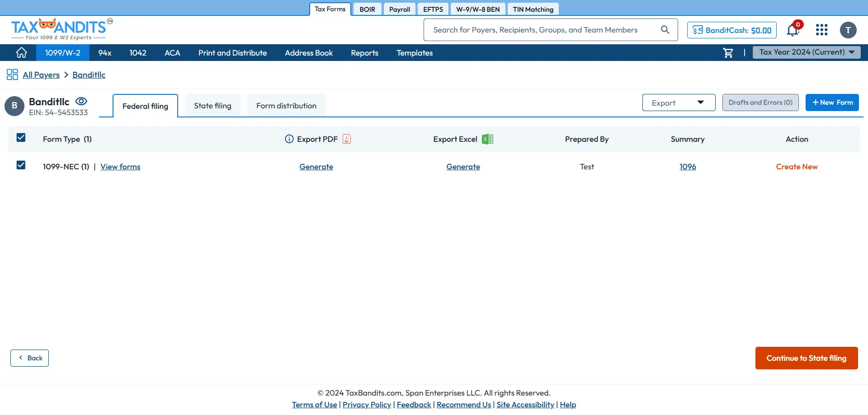Uncheck the 1099-NEC row checkbox
868x415 pixels.
click(21, 165)
